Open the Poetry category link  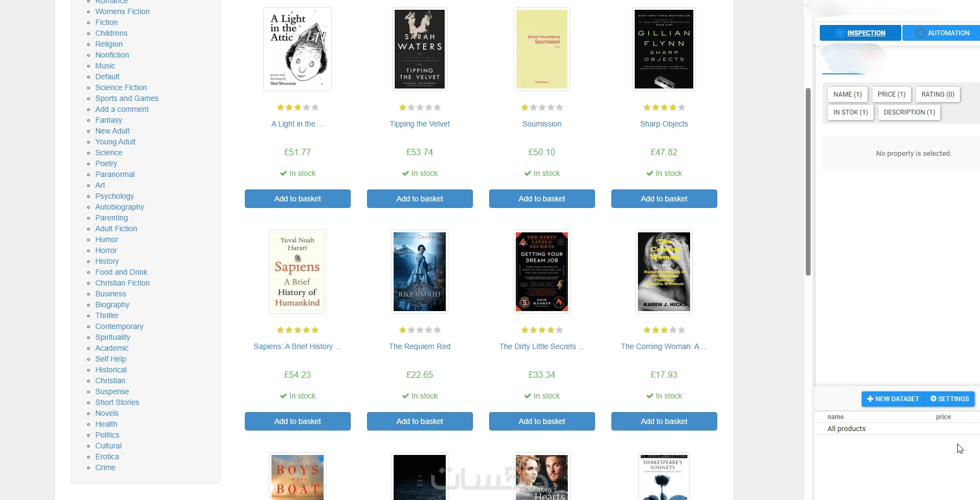click(x=106, y=163)
